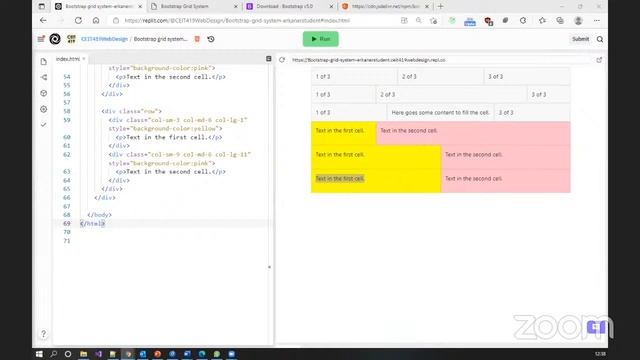Click the Replit logo icon

coord(55,39)
